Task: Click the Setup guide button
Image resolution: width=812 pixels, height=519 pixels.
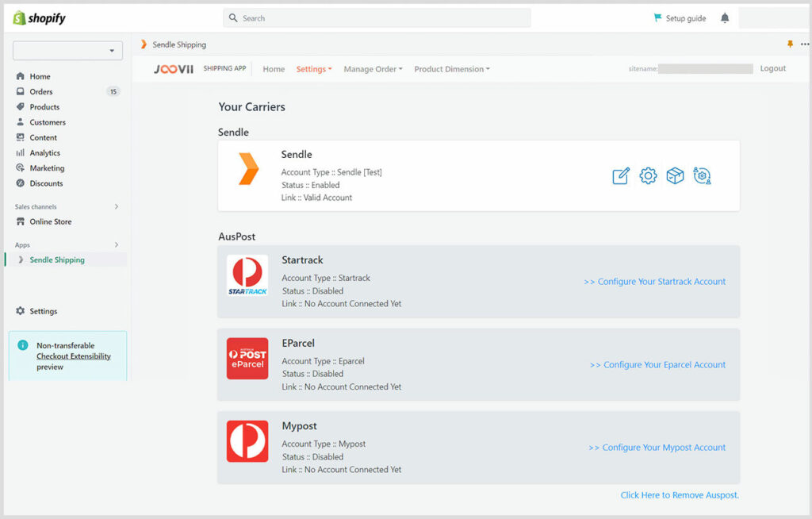Action: coord(680,18)
